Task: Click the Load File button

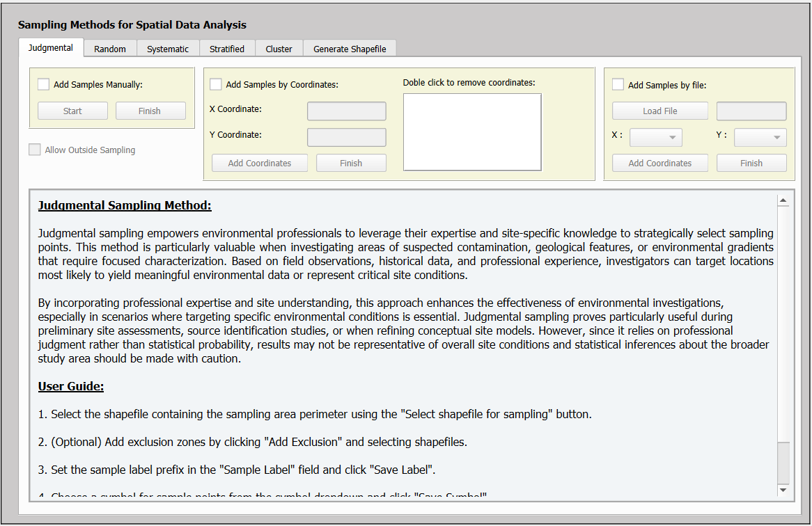Action: [x=659, y=111]
